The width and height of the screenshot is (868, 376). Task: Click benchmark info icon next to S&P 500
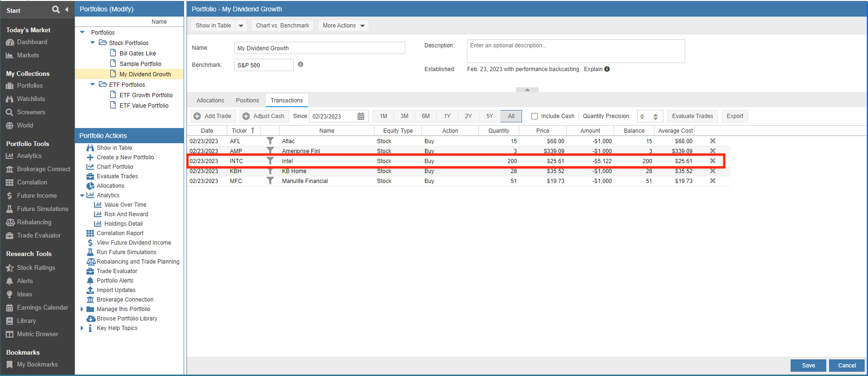pyautogui.click(x=300, y=64)
